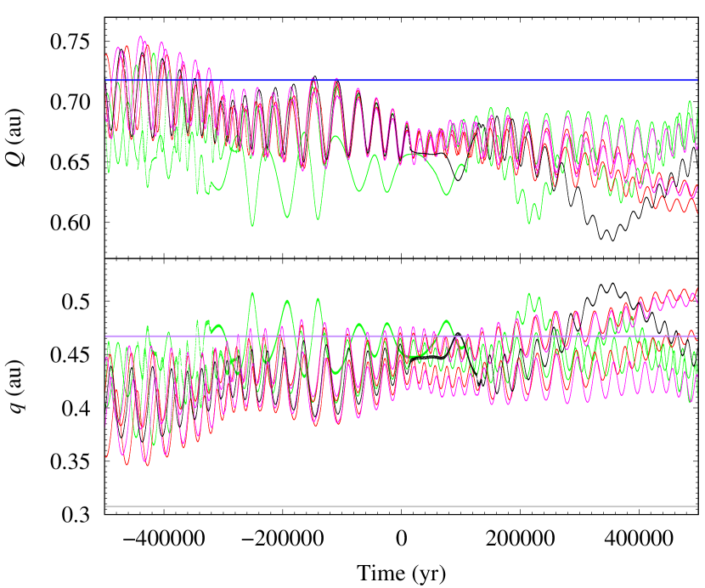
Task: Click the '0.35' q-axis tick label
Action: (x=70, y=461)
